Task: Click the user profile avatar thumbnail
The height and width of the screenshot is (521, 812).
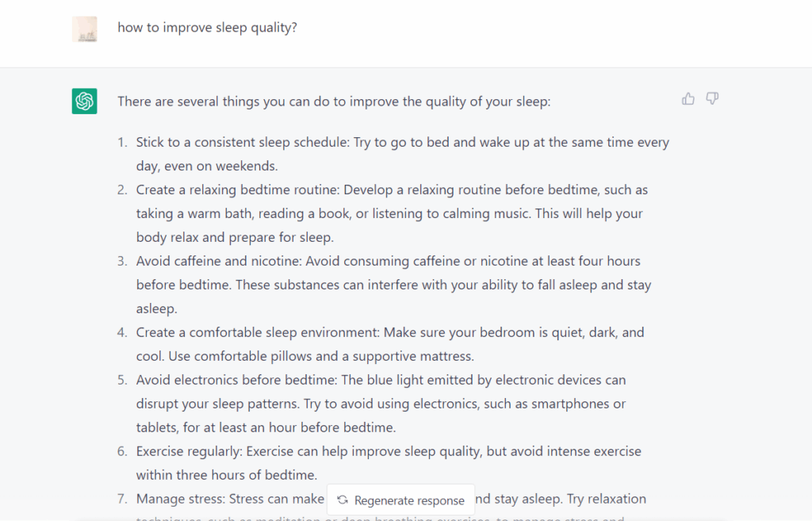Action: point(85,29)
